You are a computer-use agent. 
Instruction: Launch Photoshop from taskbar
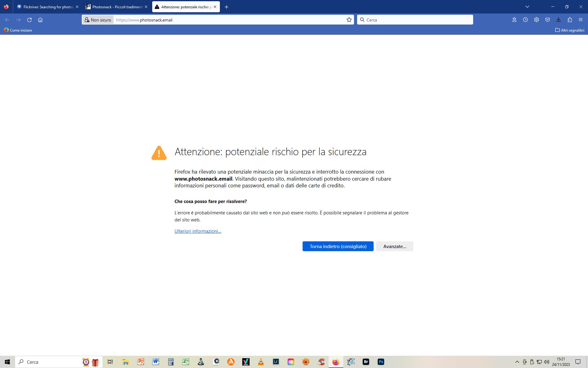pos(381,362)
